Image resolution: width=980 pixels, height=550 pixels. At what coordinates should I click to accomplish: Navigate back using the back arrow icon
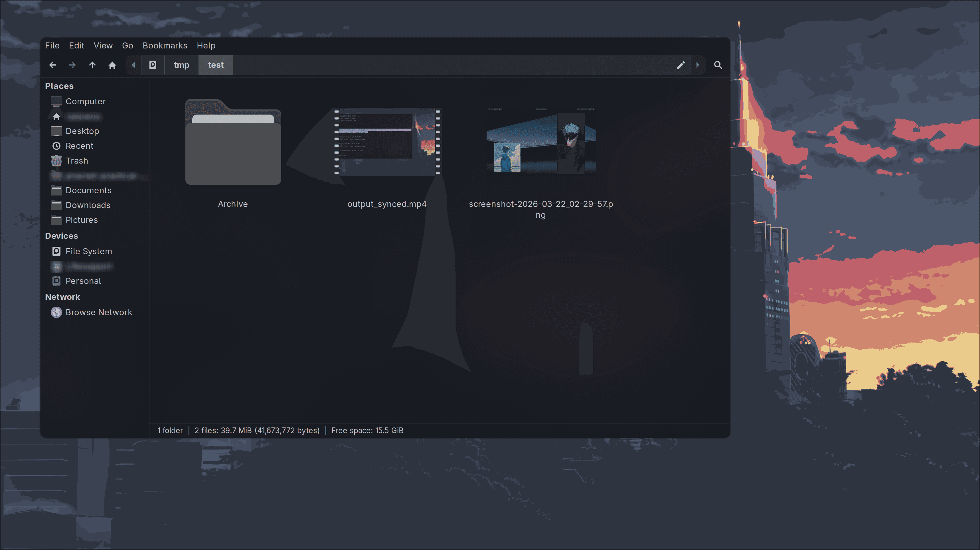[52, 65]
